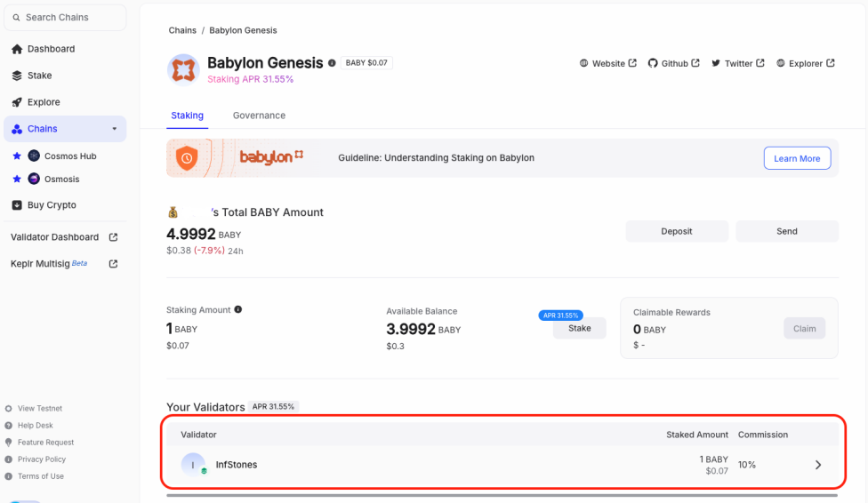Image resolution: width=868 pixels, height=503 pixels.
Task: Click the View Testnet option
Action: [x=40, y=409]
